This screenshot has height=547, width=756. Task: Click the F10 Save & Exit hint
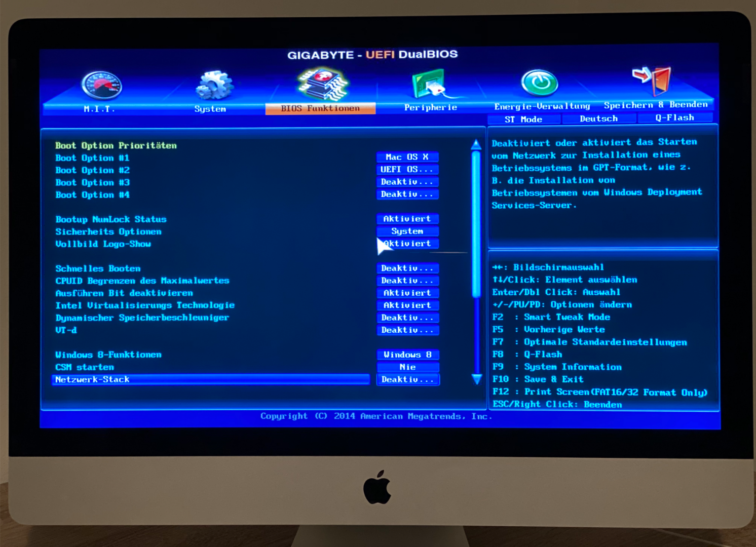coord(538,379)
